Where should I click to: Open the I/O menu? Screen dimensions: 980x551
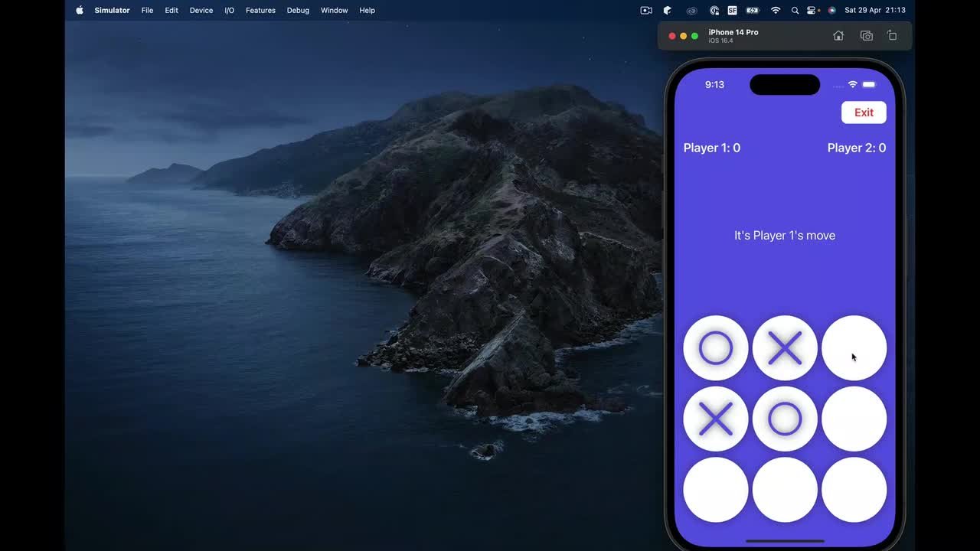229,10
